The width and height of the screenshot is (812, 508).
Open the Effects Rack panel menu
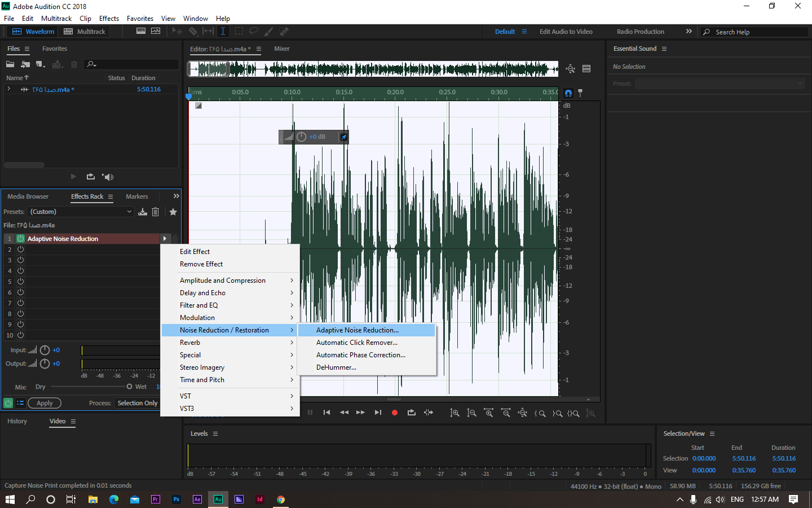(111, 196)
